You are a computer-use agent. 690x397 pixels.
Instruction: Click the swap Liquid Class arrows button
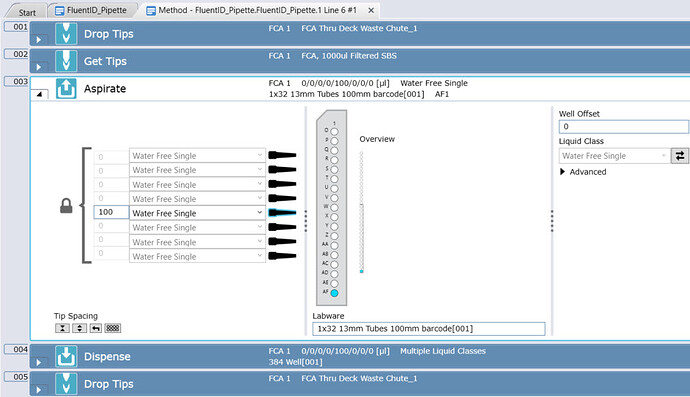pyautogui.click(x=679, y=156)
